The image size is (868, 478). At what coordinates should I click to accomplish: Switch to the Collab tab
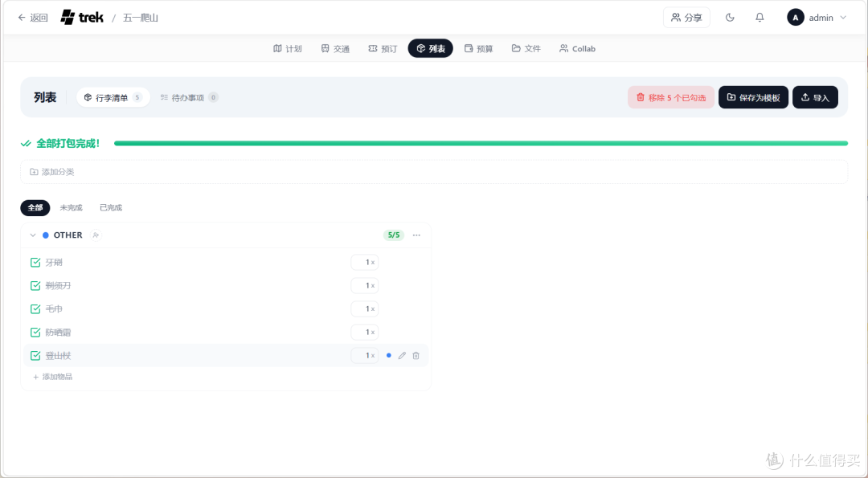577,49
